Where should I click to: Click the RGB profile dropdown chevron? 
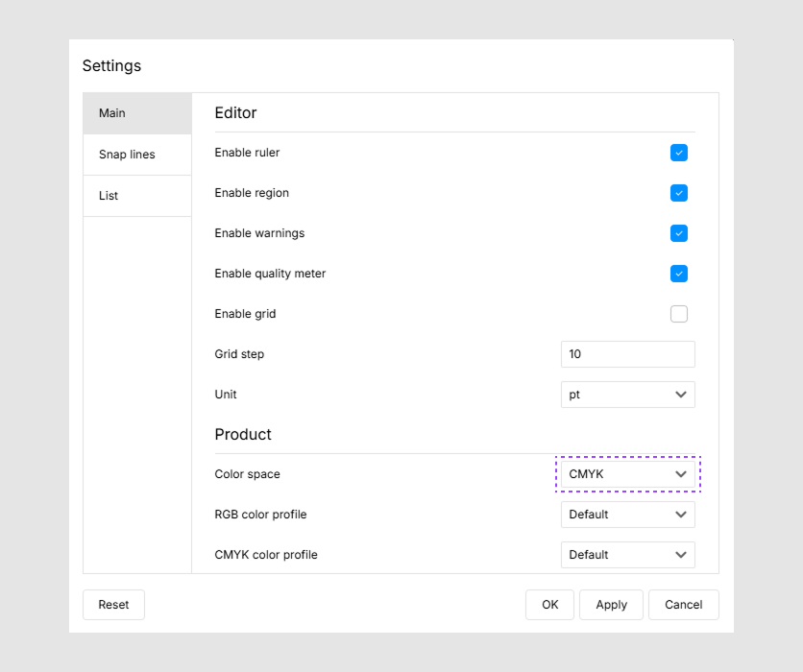[x=681, y=515]
